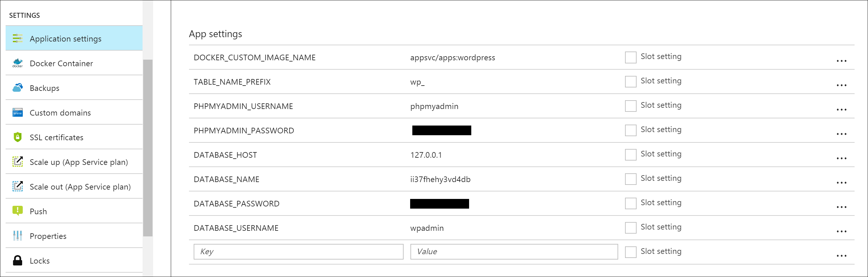The width and height of the screenshot is (868, 277).
Task: Tick slot setting for DATABASE_PASSWORD
Action: pyautogui.click(x=630, y=203)
